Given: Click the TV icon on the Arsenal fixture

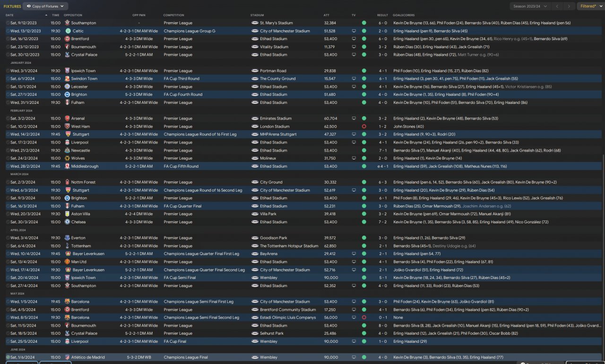Looking at the screenshot, I should coord(354,119).
